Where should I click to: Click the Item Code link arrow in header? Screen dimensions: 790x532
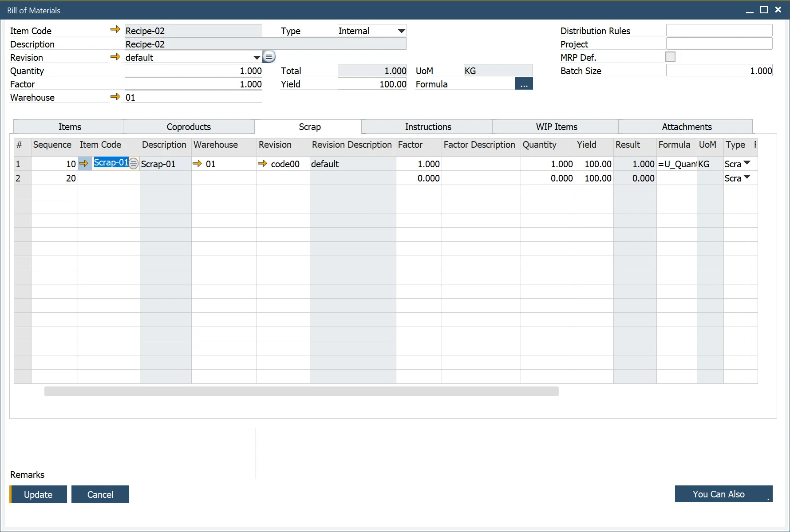[115, 30]
